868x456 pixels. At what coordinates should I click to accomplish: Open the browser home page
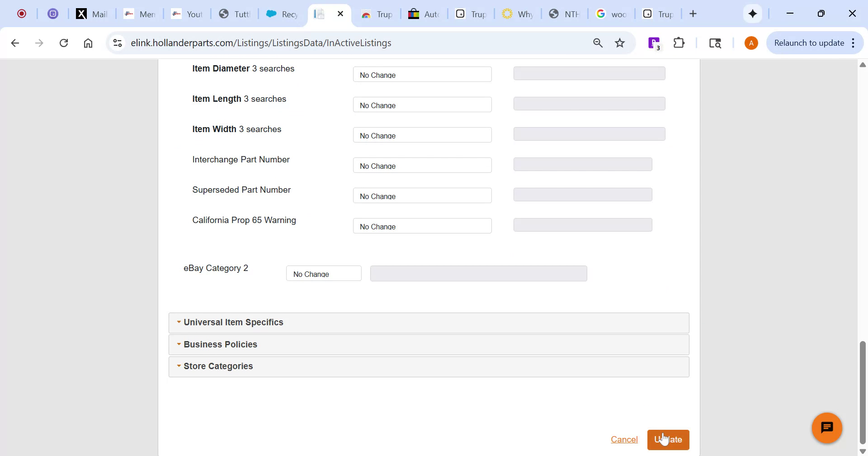[x=88, y=43]
